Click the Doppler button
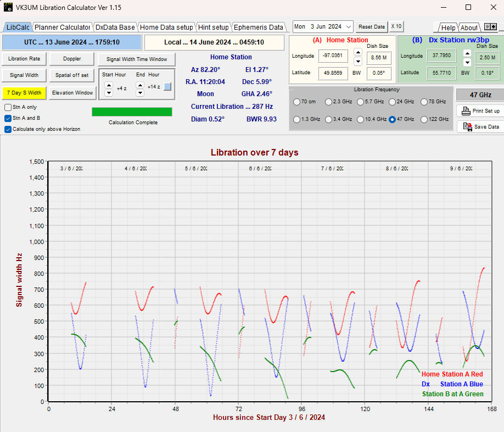The image size is (504, 432). (x=72, y=59)
